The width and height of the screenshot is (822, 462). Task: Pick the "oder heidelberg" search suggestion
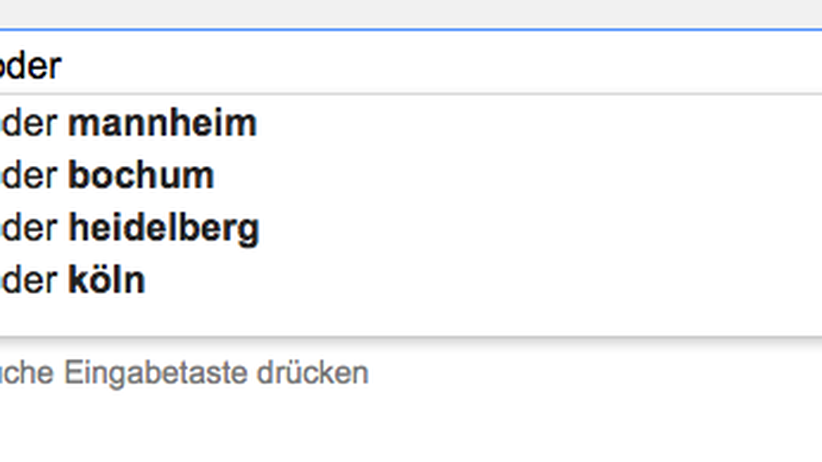pos(131,228)
